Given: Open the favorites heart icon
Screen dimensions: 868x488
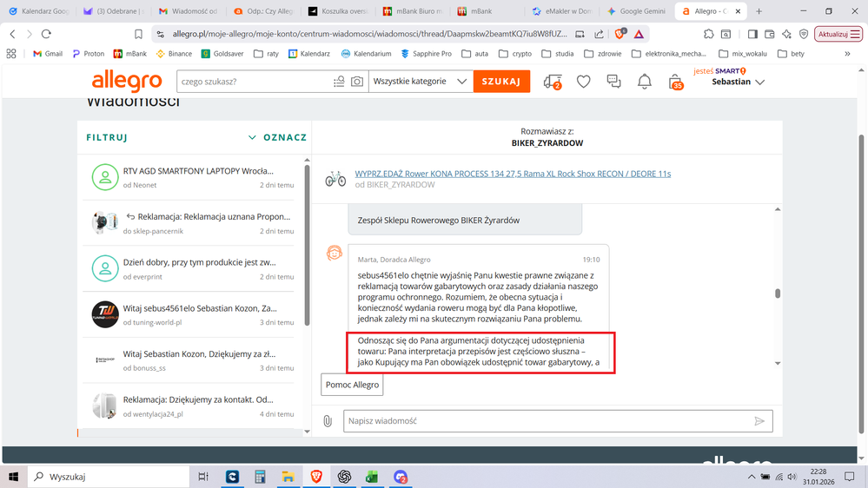Looking at the screenshot, I should (584, 82).
